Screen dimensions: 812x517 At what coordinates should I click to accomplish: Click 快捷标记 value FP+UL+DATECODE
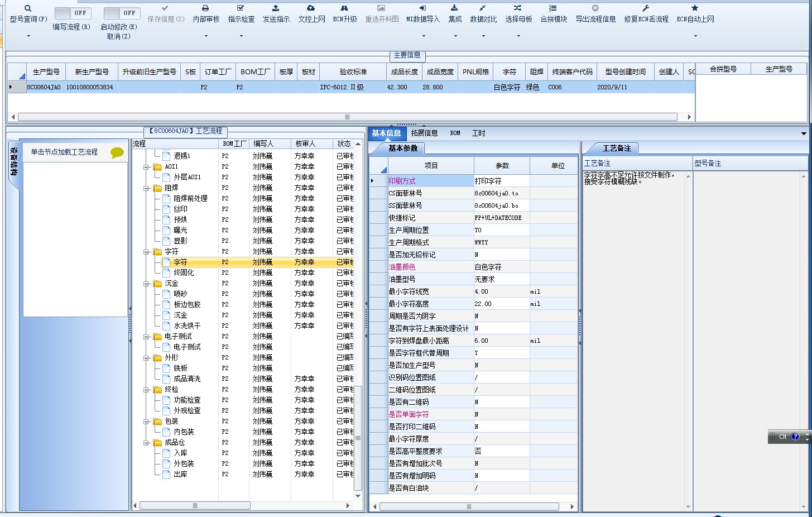tap(502, 218)
